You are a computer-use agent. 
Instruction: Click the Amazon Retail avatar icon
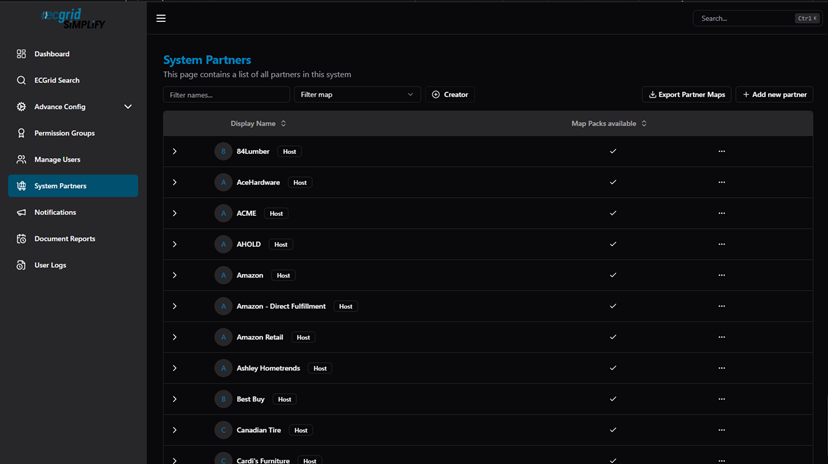click(x=223, y=337)
